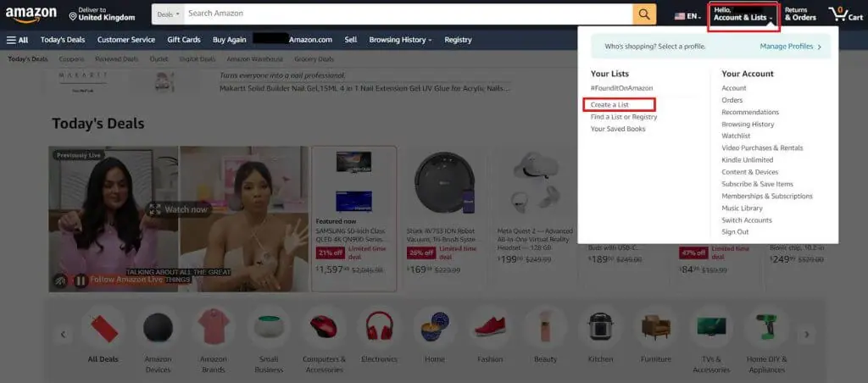The image size is (868, 383).
Task: Open Registry in navigation bar
Action: [458, 40]
